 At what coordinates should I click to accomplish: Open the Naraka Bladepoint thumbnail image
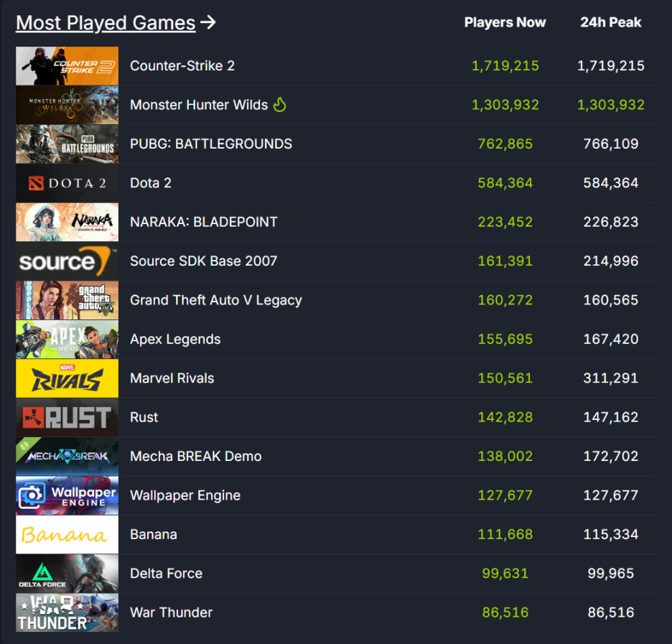[x=67, y=222]
